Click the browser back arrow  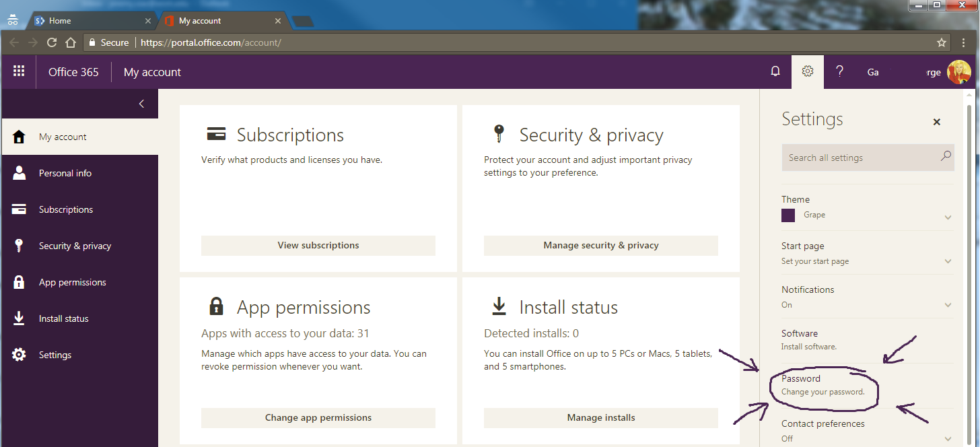(14, 42)
